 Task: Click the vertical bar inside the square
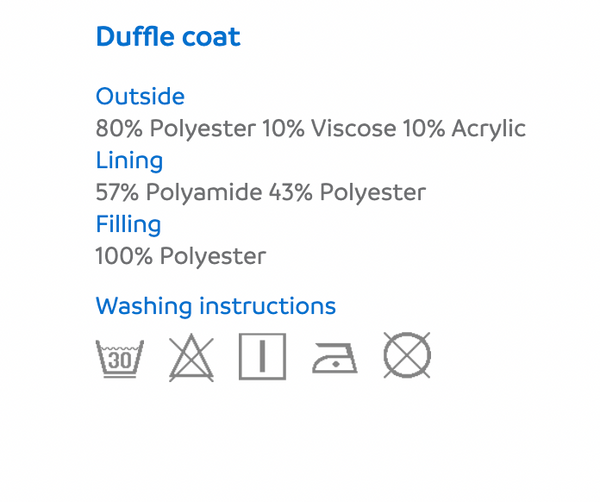(x=262, y=356)
